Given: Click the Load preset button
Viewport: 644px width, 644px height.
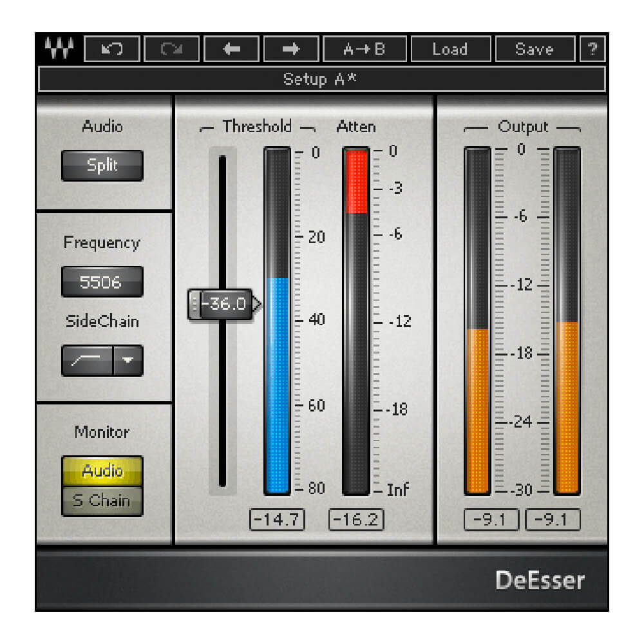Looking at the screenshot, I should (x=451, y=49).
